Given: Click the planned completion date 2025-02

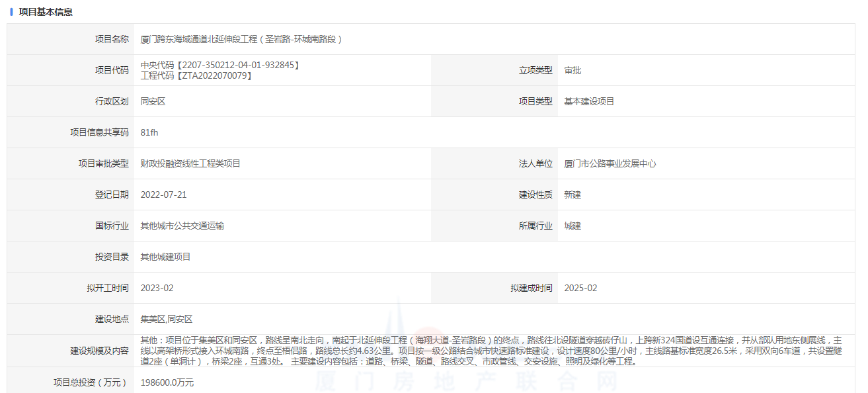Looking at the screenshot, I should coord(580,288).
